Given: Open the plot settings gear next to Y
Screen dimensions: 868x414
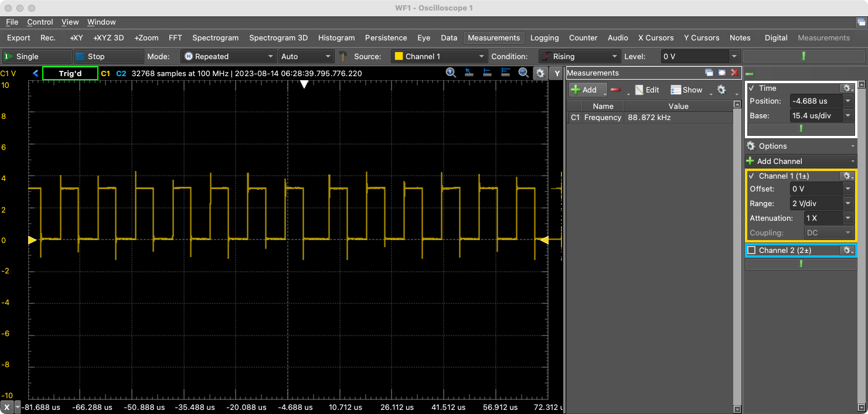Looking at the screenshot, I should (540, 73).
